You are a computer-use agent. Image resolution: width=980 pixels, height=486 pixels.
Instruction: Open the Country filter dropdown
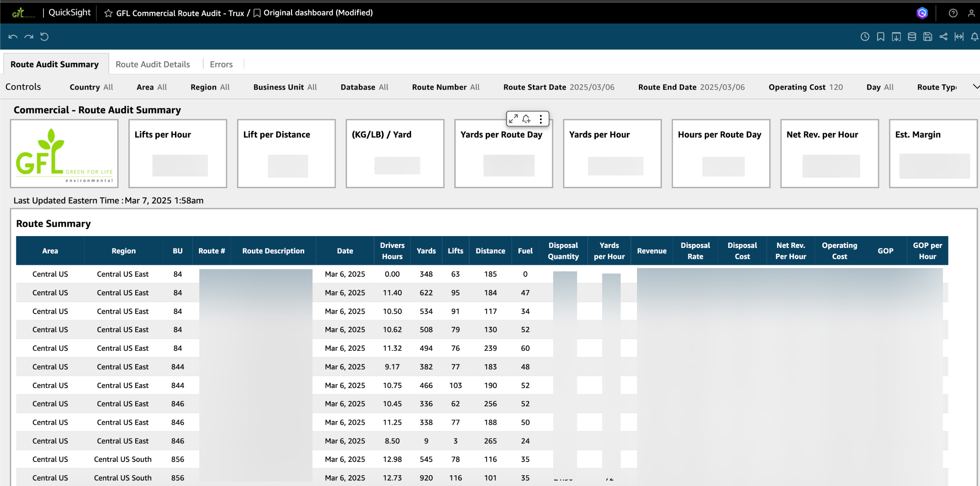click(x=91, y=87)
